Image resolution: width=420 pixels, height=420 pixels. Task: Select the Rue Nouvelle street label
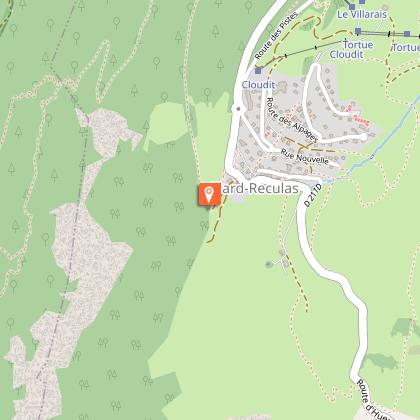tap(305, 157)
